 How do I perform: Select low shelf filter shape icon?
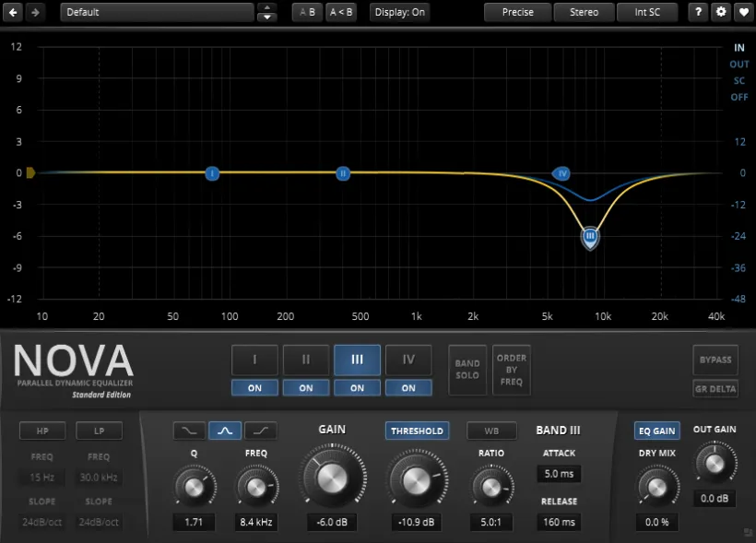189,431
